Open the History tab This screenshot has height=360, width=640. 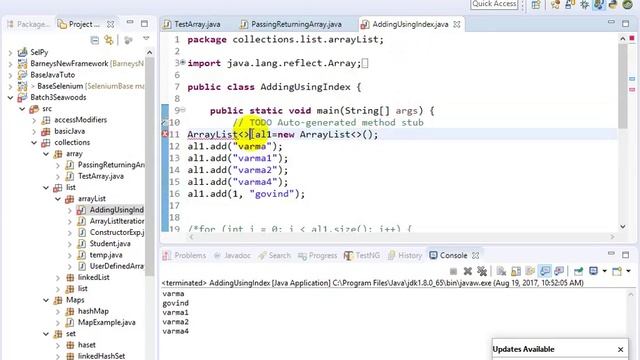(405, 256)
